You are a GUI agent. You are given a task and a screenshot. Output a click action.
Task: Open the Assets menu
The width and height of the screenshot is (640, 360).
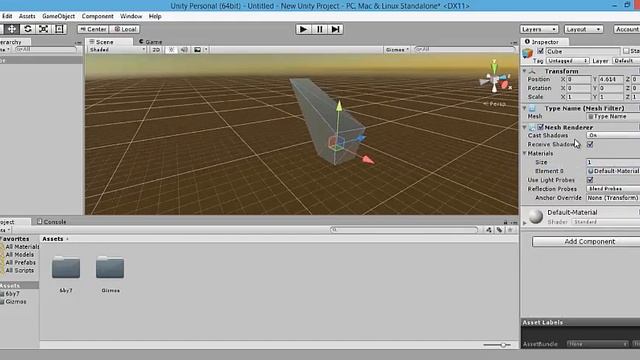(x=27, y=16)
